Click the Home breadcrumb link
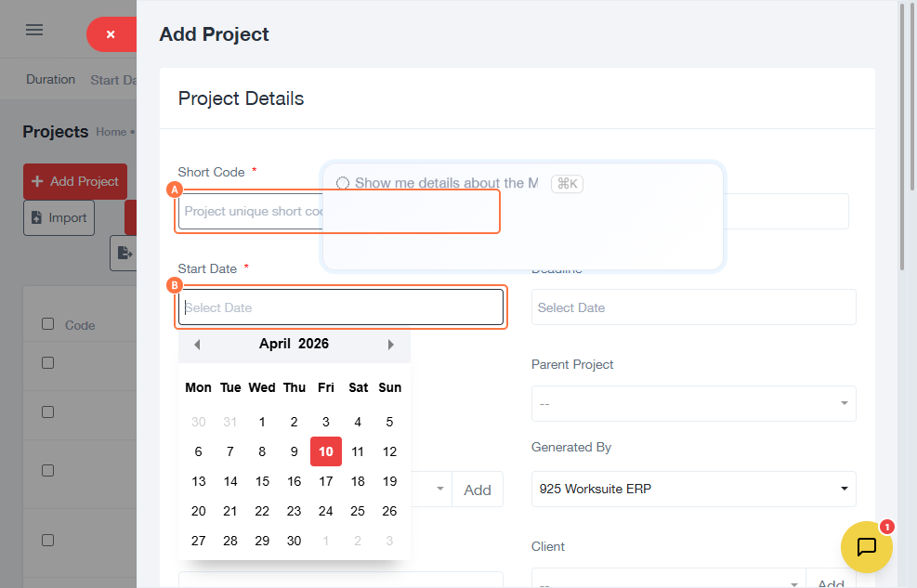Viewport: 917px width, 588px height. click(x=111, y=132)
